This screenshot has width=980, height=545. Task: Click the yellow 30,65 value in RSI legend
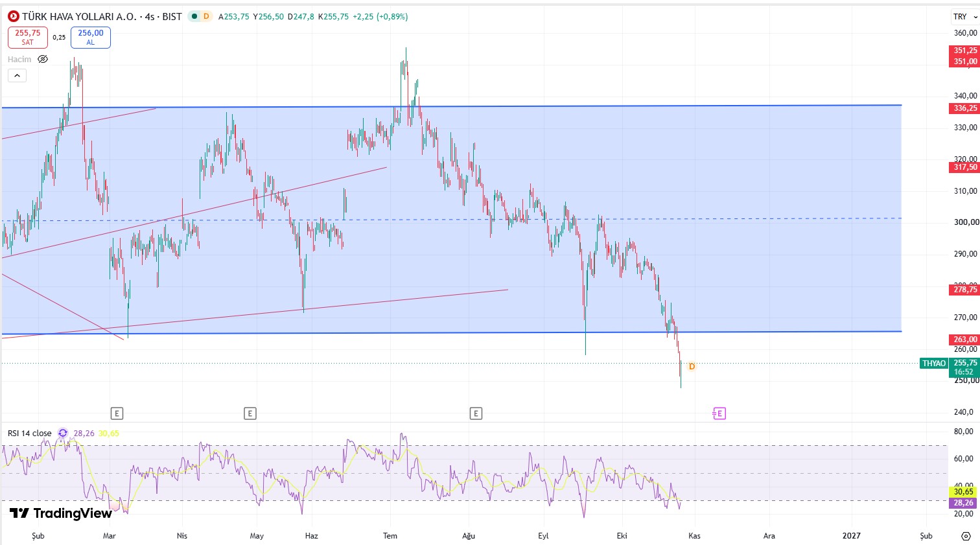(109, 433)
